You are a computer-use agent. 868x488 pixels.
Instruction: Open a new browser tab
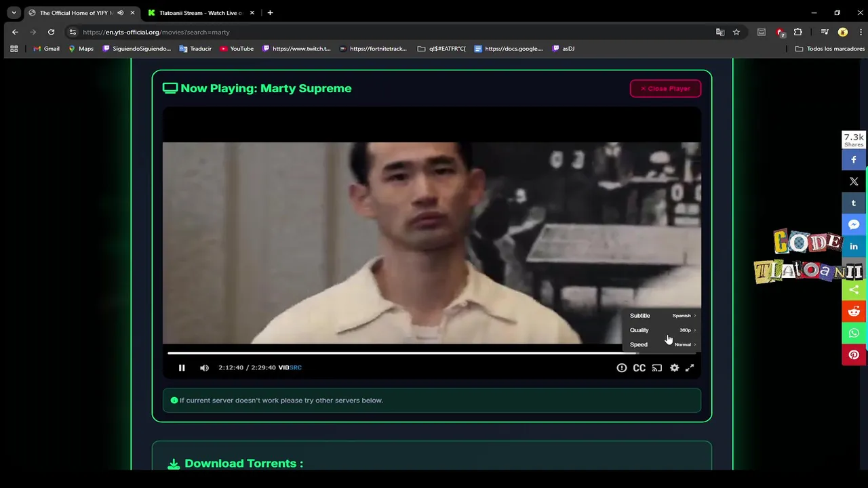[270, 13]
